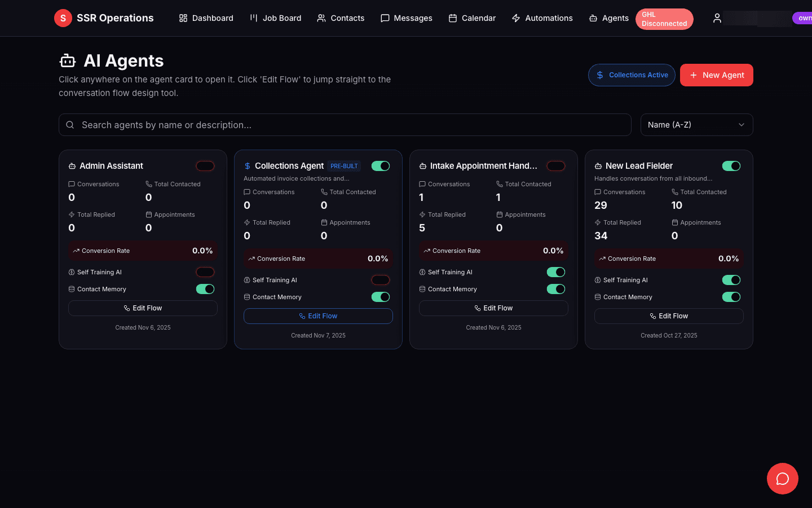This screenshot has height=508, width=812.
Task: Click the Collections Active pill
Action: [x=632, y=75]
